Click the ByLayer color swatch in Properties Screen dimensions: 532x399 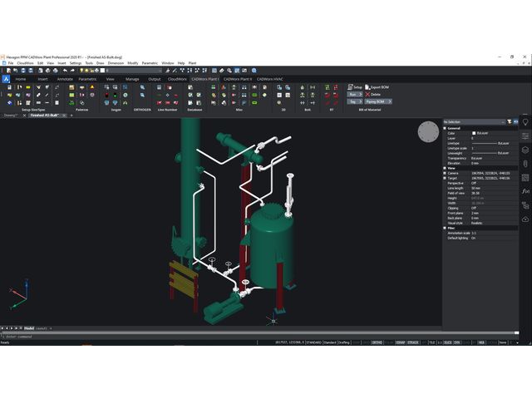coord(475,133)
